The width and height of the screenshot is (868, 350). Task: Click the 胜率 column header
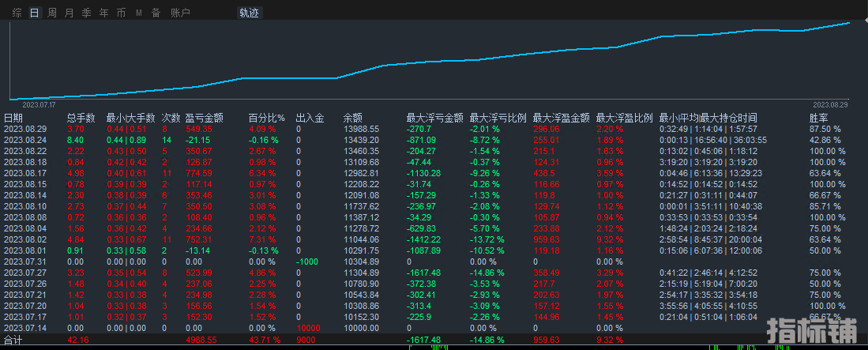(819, 118)
